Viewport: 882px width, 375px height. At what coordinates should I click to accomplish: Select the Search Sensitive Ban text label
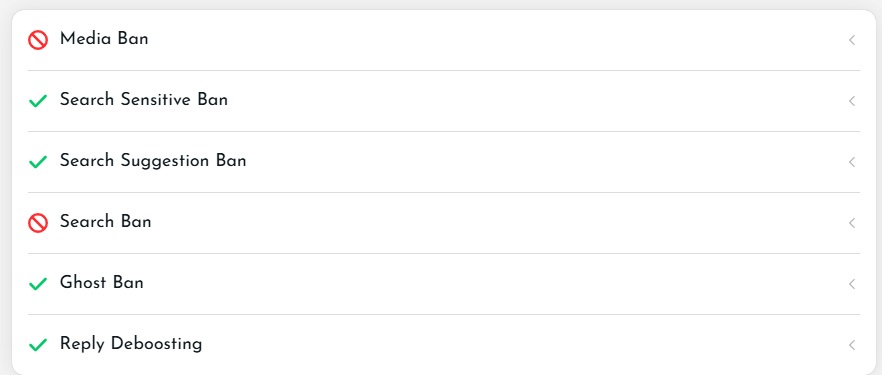(144, 100)
